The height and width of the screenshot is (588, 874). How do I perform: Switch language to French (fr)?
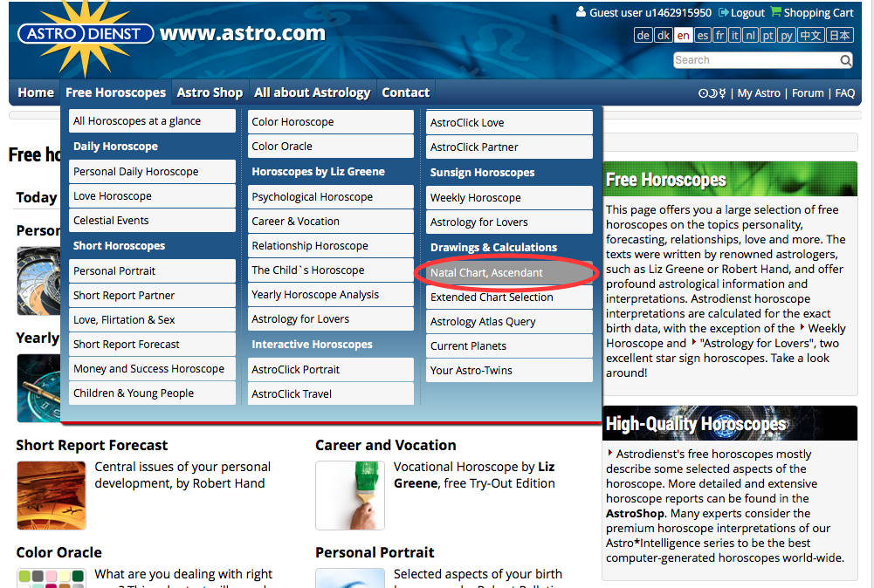[x=719, y=36]
